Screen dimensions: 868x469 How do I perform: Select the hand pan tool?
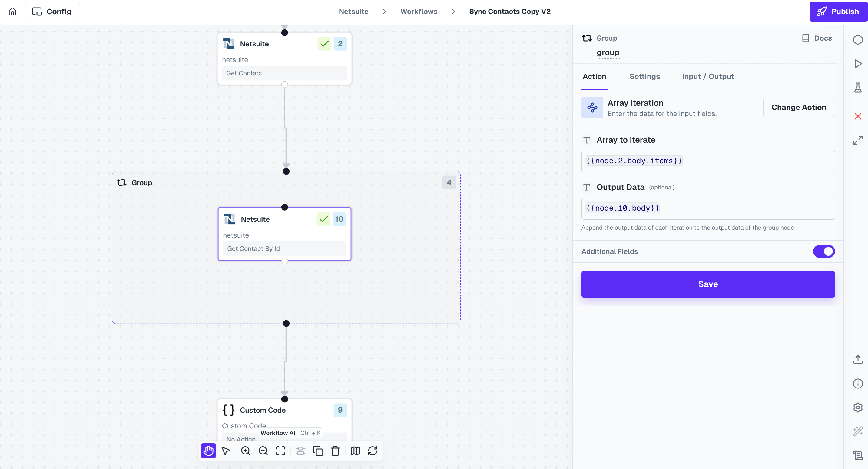pyautogui.click(x=208, y=451)
